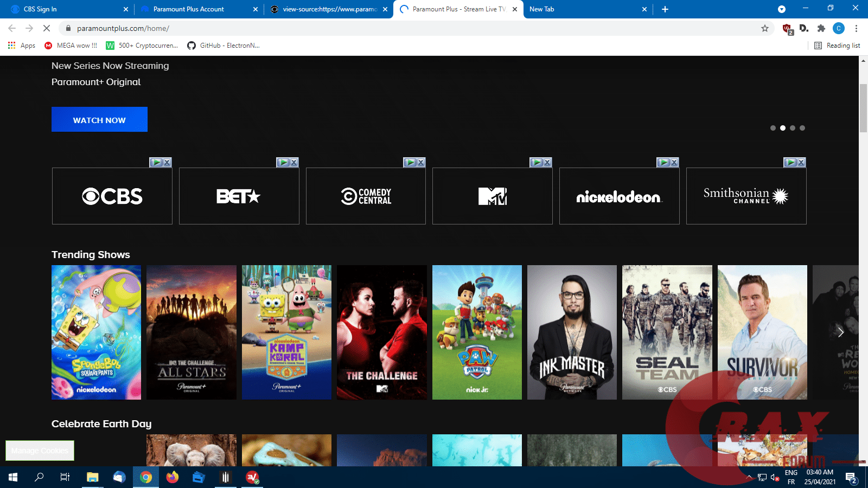
Task: Open the AdChoices icon above the CBS tile
Action: click(x=156, y=162)
